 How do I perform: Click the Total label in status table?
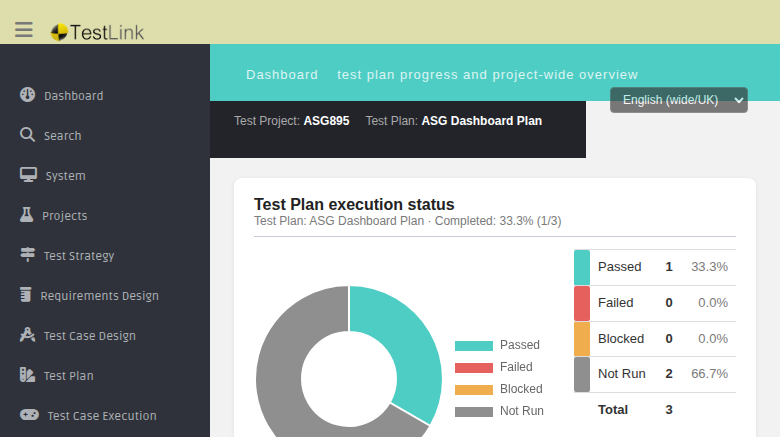(x=613, y=410)
